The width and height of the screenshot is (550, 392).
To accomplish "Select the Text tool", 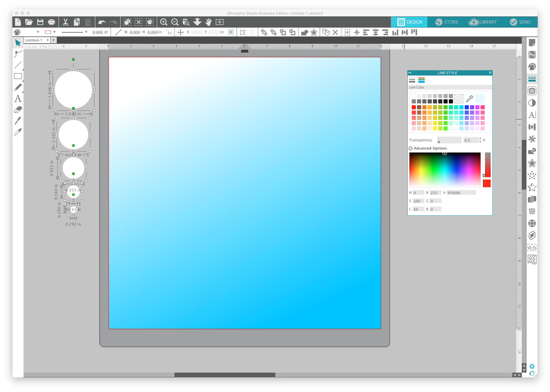I will tap(18, 99).
